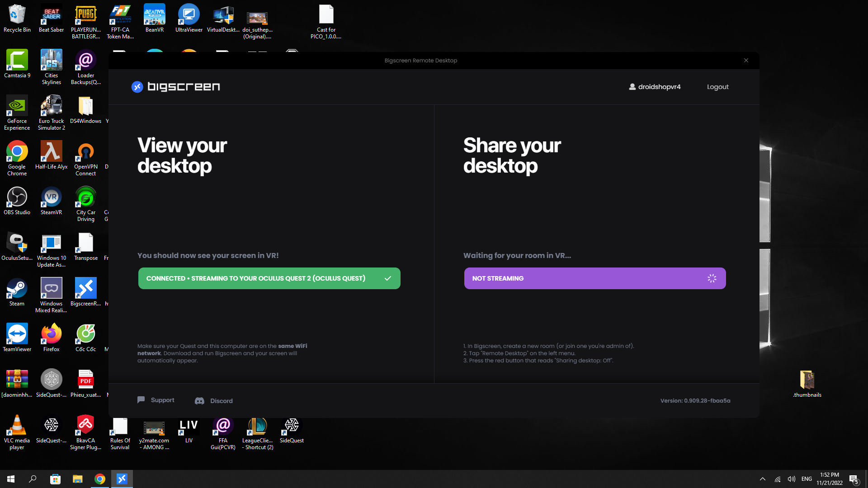Click the Logout link
The image size is (868, 488).
(717, 87)
